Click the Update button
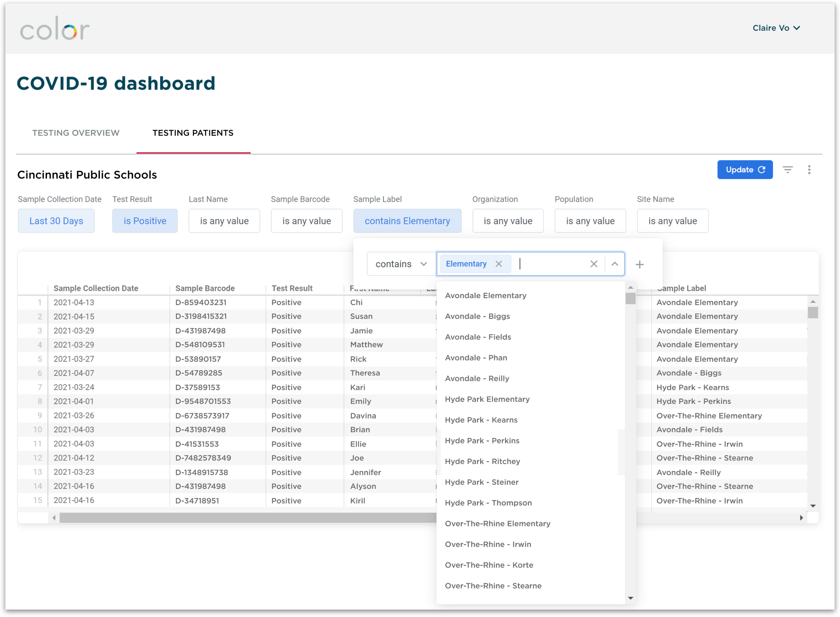The width and height of the screenshot is (840, 617). pyautogui.click(x=745, y=170)
